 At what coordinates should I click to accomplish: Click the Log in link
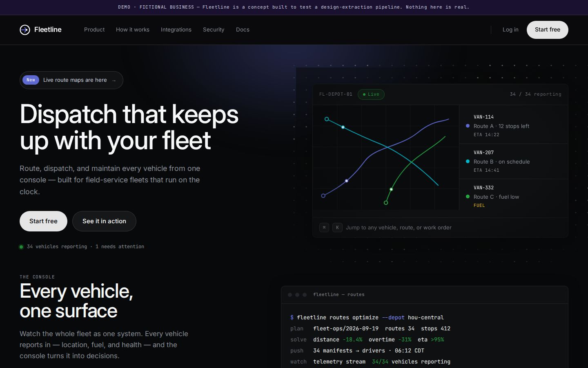pos(510,29)
